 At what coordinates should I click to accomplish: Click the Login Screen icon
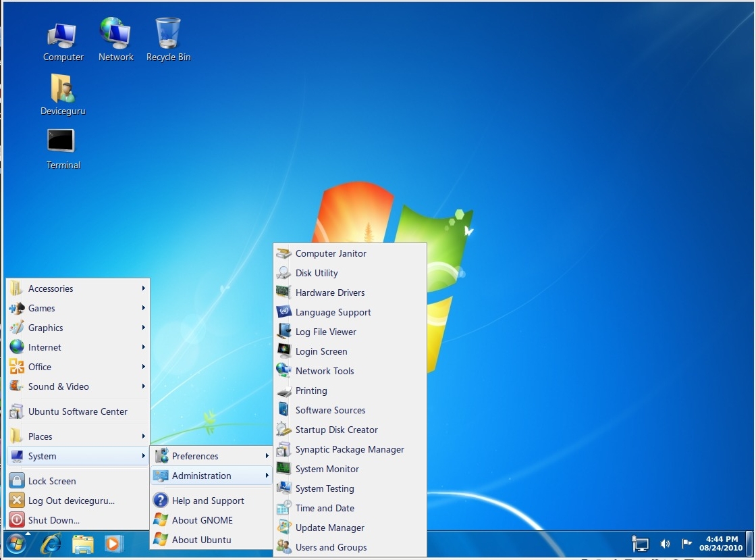pyautogui.click(x=283, y=351)
